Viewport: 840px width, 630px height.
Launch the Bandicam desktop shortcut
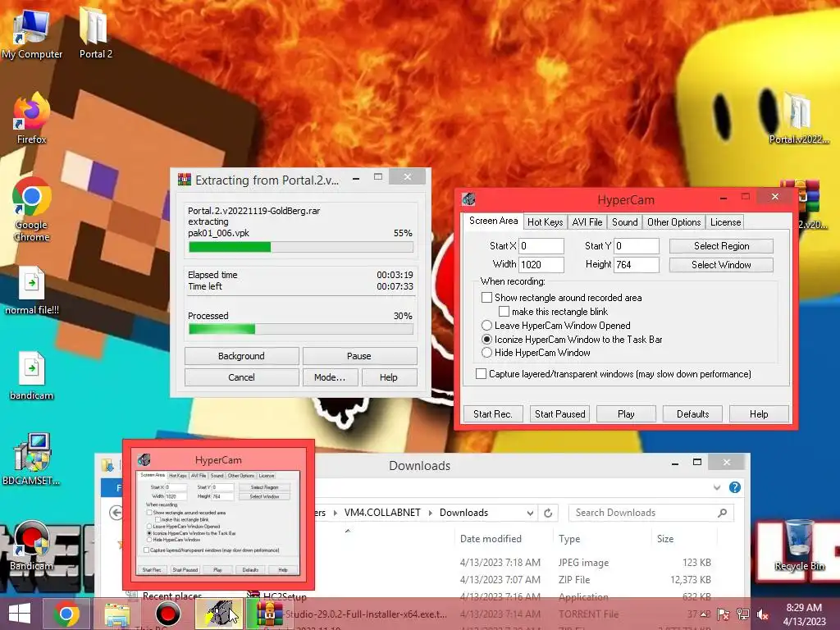coord(31,546)
